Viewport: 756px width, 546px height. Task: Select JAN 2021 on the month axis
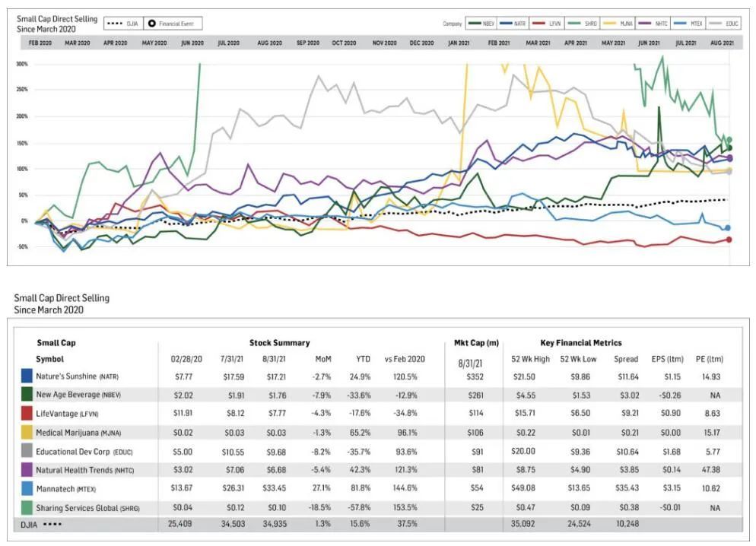[x=459, y=43]
